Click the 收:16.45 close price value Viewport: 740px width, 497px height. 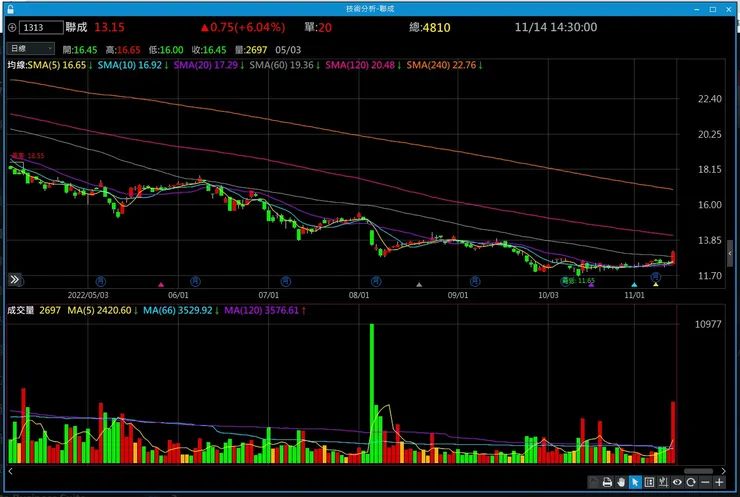(209, 50)
